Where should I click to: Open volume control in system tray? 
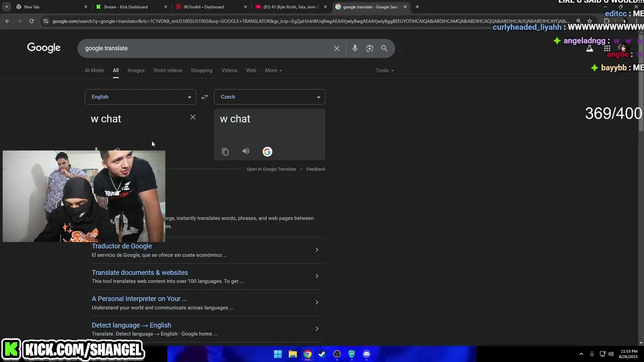point(611,354)
